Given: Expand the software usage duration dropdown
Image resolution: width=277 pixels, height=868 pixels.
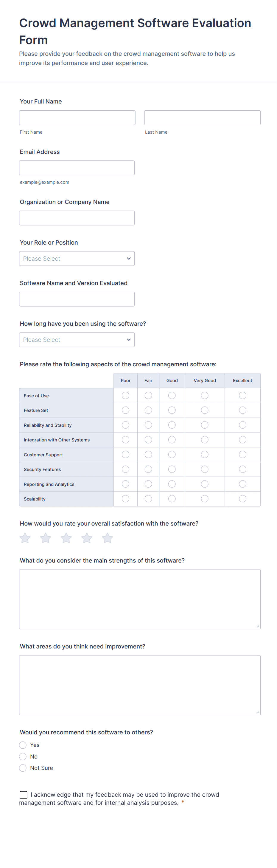Looking at the screenshot, I should [x=77, y=340].
